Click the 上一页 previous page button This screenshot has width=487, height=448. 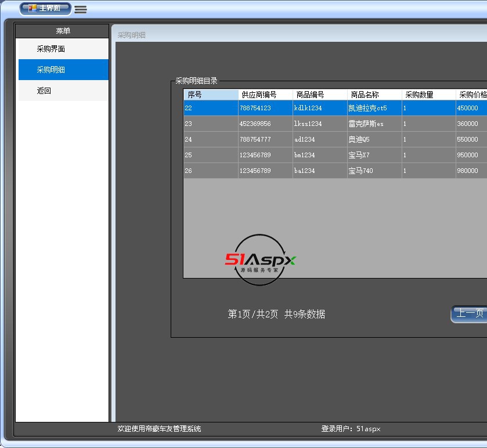coord(469,313)
